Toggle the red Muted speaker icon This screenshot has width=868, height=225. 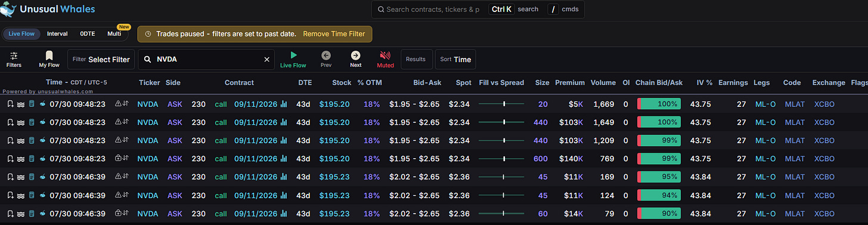pos(385,55)
